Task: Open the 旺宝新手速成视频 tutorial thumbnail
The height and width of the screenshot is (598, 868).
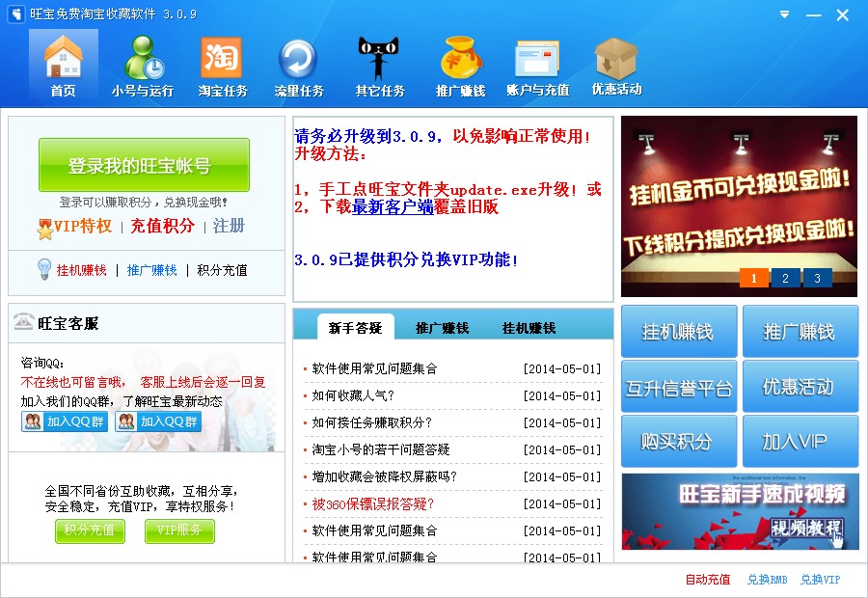Action: 739,511
